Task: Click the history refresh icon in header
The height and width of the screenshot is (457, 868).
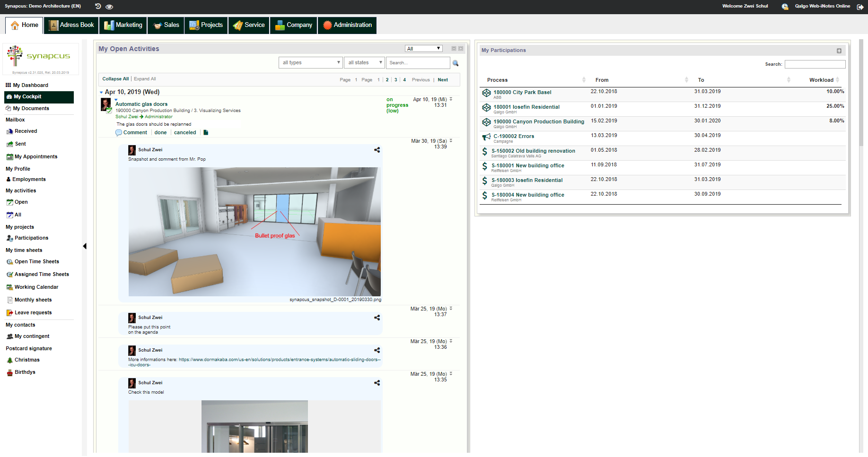Action: coord(98,6)
